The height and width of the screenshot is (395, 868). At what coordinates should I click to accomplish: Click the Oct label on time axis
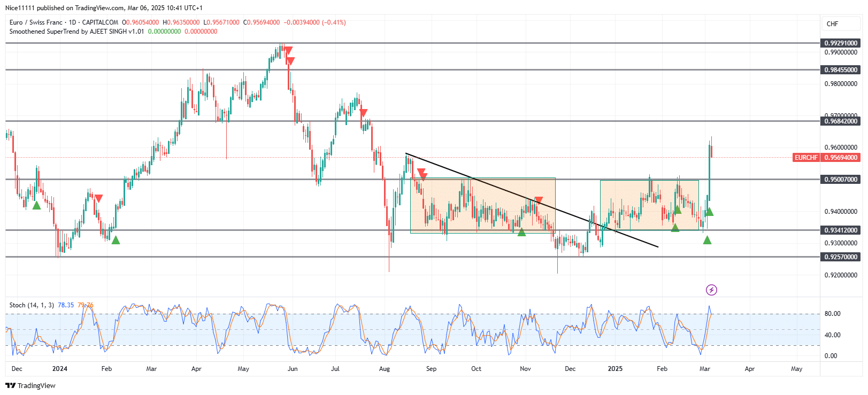[x=476, y=369]
